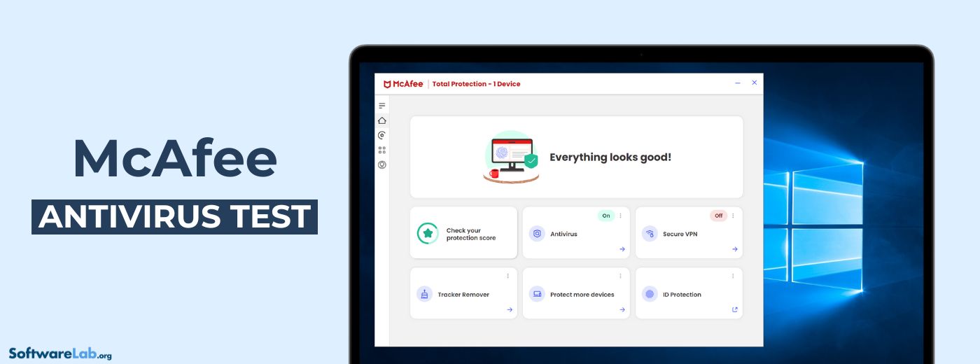Click the ID Protection label
The height and width of the screenshot is (364, 980).
click(x=682, y=295)
